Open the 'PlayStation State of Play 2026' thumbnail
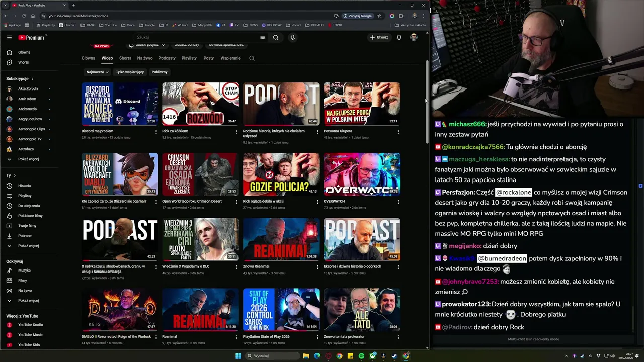 [x=281, y=309]
